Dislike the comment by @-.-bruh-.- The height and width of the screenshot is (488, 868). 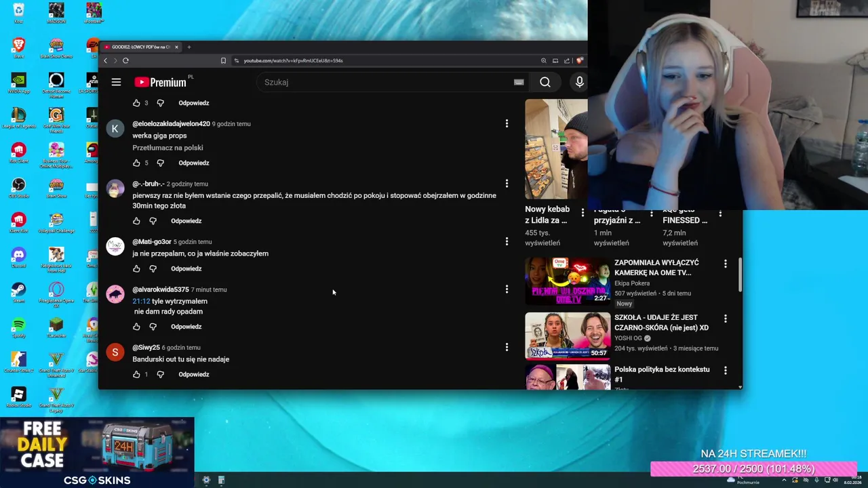[x=153, y=221]
